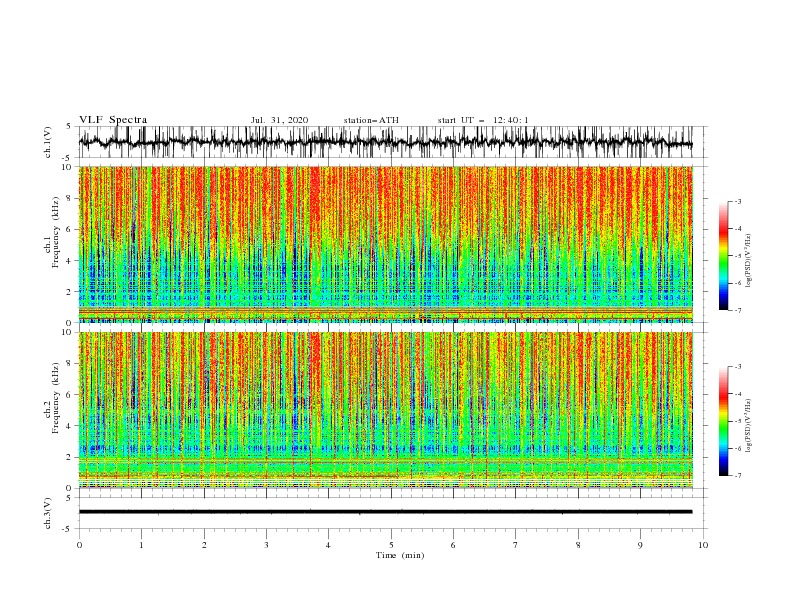The image size is (792, 612).
Task: Click the 'ch.3(V)' axis label
Action: tap(48, 513)
